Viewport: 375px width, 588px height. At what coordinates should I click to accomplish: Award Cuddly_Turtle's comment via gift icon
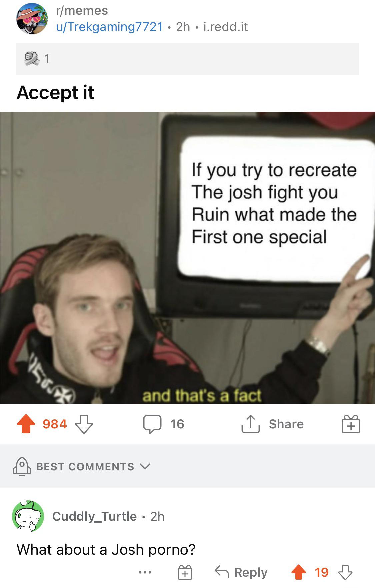[185, 572]
